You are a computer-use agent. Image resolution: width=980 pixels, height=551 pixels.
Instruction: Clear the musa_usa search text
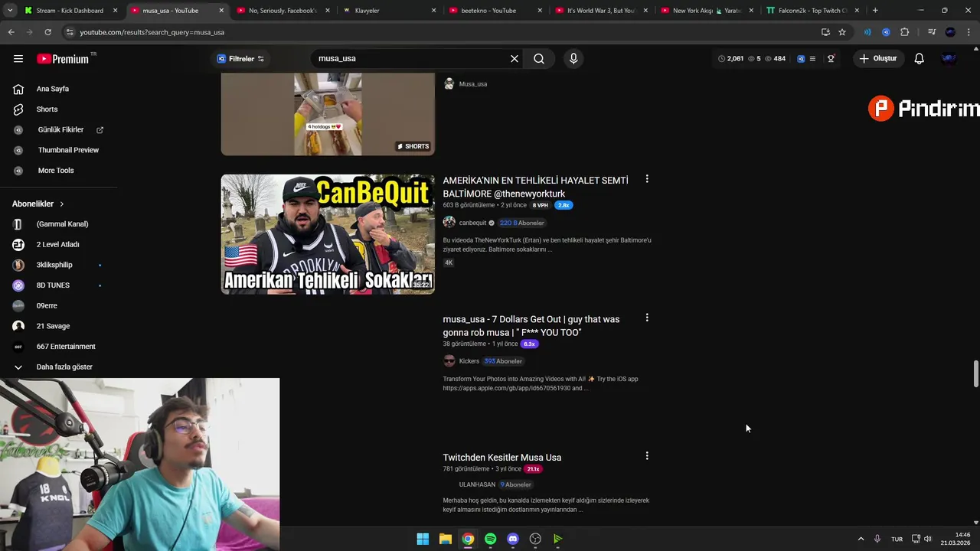(514, 58)
